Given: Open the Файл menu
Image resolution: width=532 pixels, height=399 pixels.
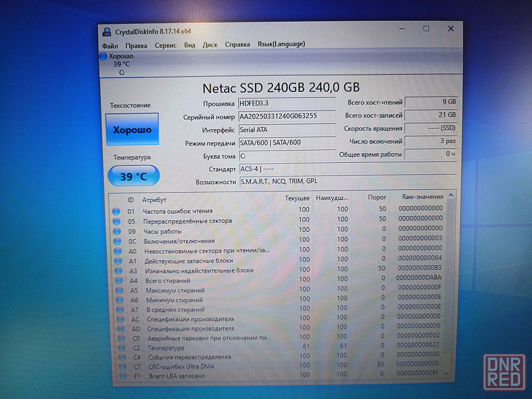Looking at the screenshot, I should tap(110, 45).
